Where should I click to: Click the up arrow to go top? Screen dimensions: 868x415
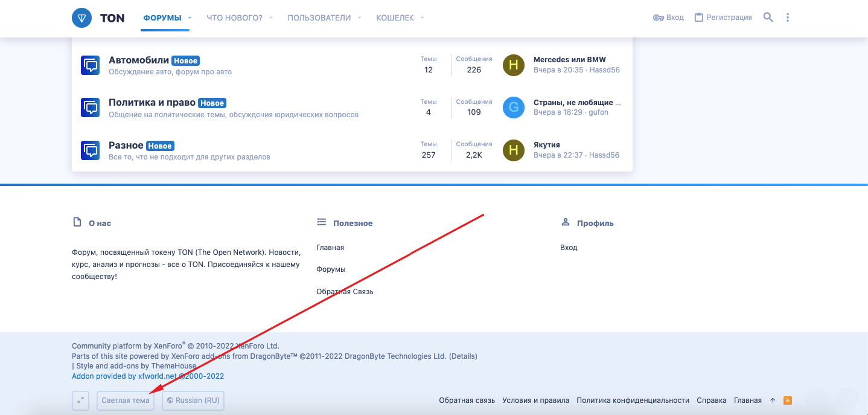pyautogui.click(x=773, y=401)
